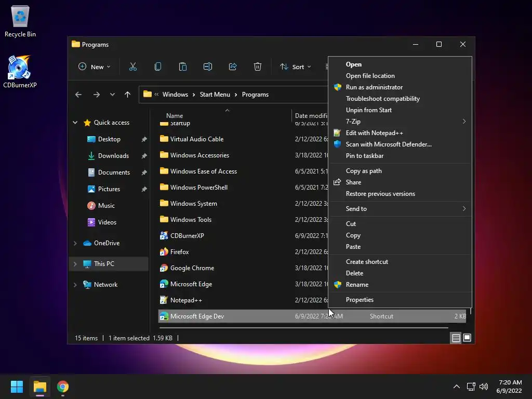
Task: Click the volume speaker tray icon
Action: (x=484, y=387)
